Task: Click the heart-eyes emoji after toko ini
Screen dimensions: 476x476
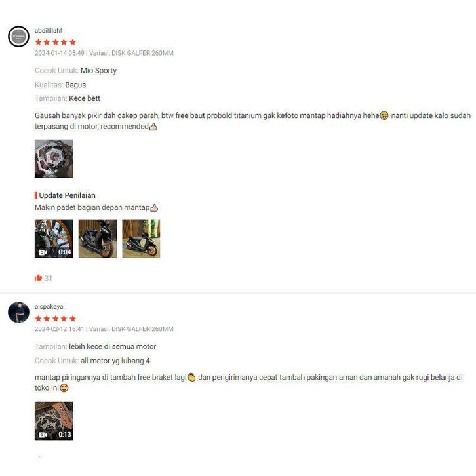Action: coord(64,388)
